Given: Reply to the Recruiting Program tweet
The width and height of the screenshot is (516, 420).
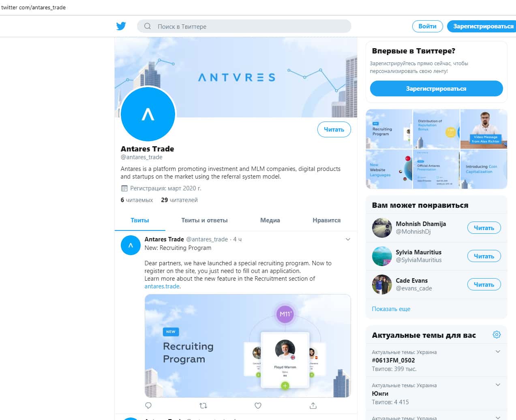Looking at the screenshot, I should click(148, 405).
